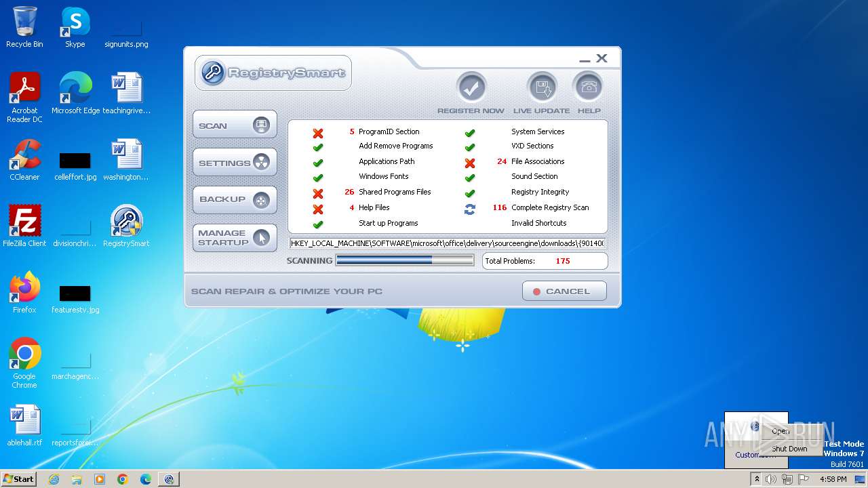Select the Complete Registry Scan label
The image size is (868, 488).
click(550, 207)
